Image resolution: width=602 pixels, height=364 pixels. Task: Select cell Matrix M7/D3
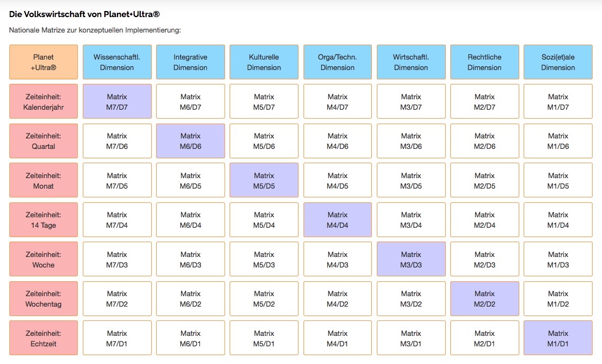tap(117, 259)
